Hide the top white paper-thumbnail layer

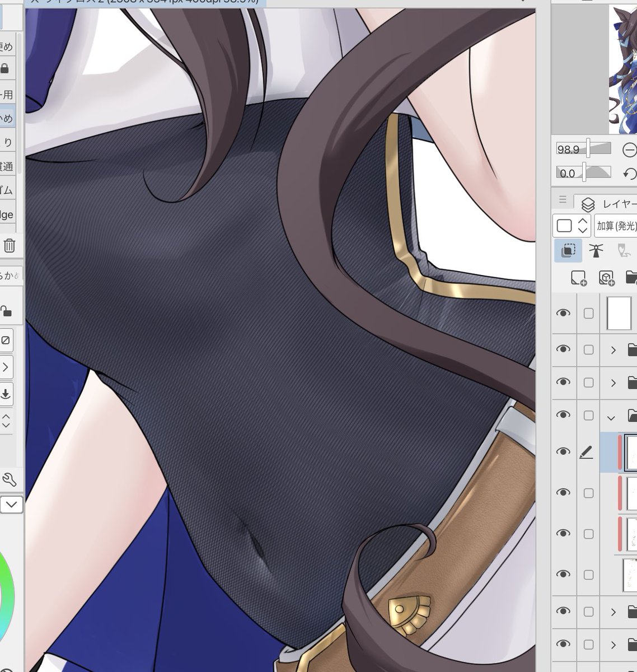pos(563,313)
